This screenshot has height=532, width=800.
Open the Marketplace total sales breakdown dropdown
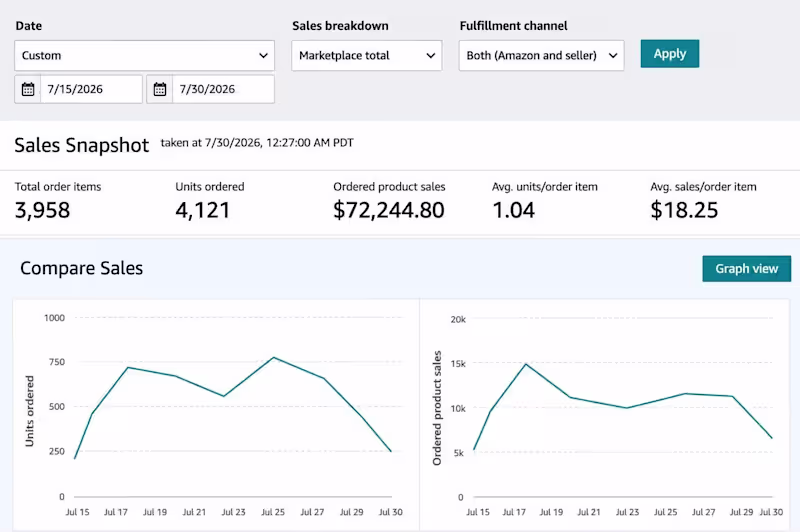coord(367,56)
